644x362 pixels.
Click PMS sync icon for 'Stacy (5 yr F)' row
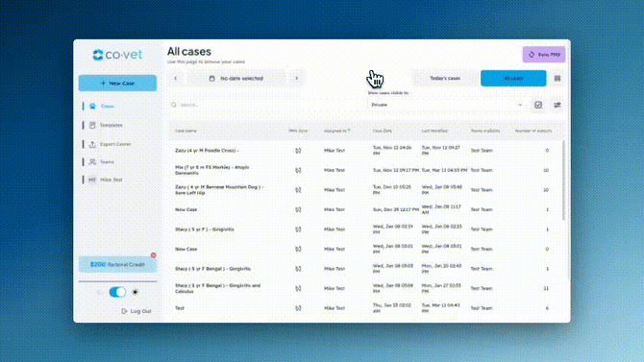298,229
